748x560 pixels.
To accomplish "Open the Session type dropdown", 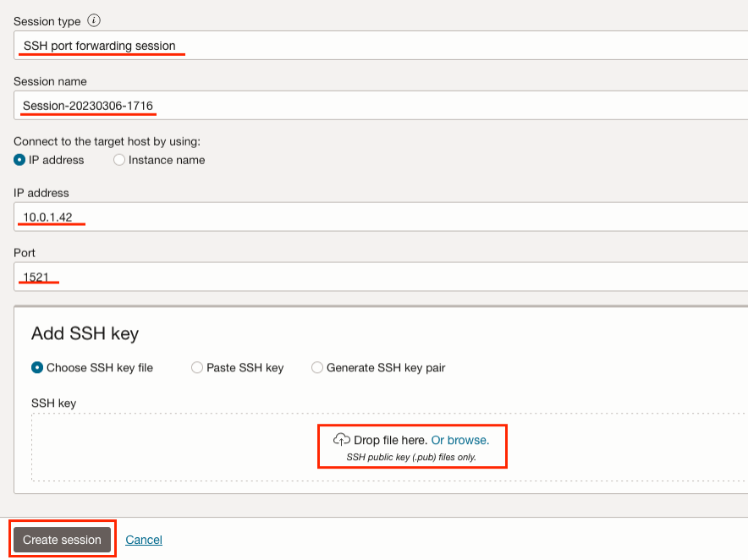I will [x=381, y=46].
